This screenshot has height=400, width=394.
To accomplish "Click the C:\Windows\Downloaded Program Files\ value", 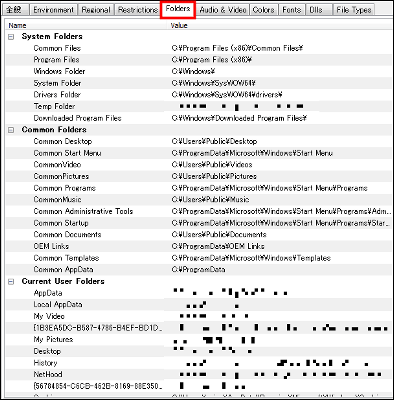I will click(239, 118).
